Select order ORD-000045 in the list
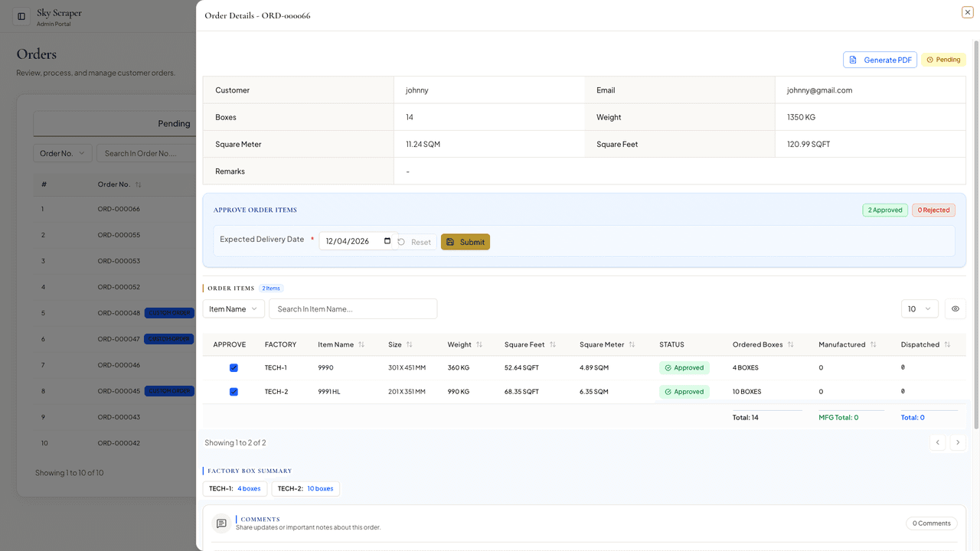 (x=119, y=391)
